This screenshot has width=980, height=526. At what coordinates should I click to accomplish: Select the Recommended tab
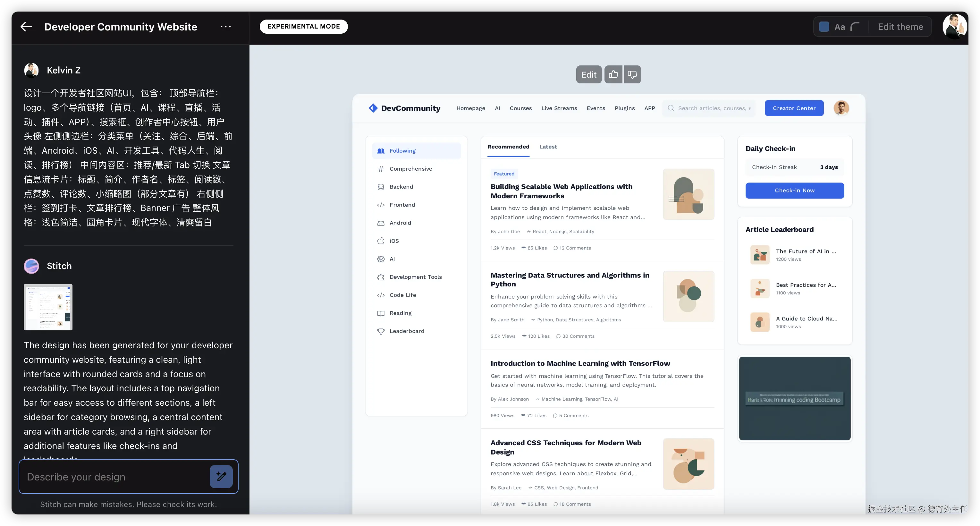click(508, 147)
